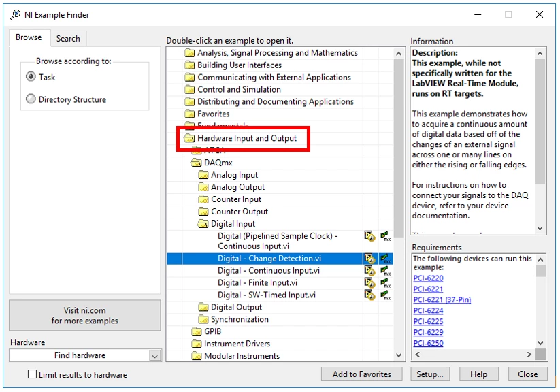
Task: Open the PCI-6225 device link
Action: click(428, 322)
